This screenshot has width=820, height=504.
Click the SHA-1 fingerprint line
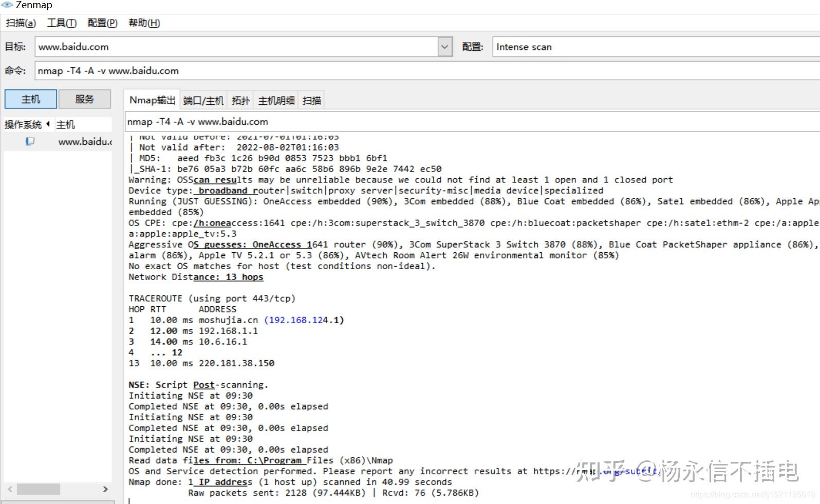[x=285, y=169]
